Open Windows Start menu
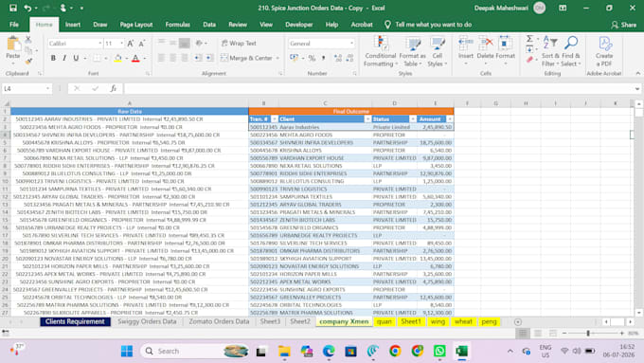The image size is (644, 363). 127,351
